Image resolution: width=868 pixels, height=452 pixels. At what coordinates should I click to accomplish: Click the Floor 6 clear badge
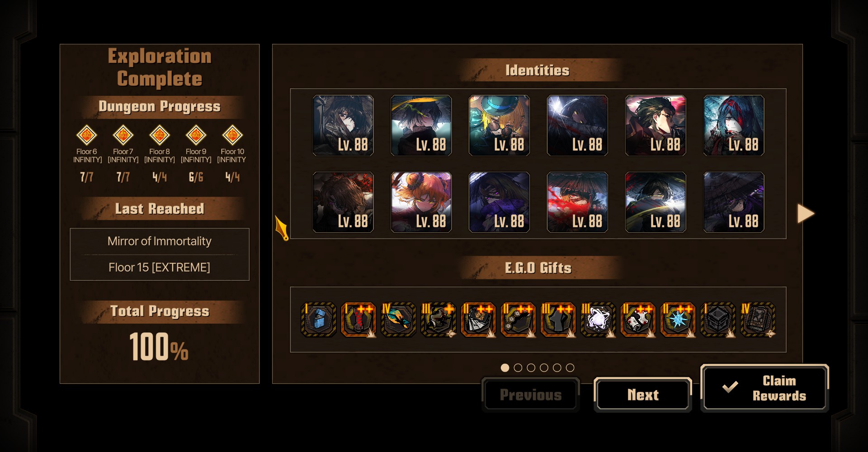(x=86, y=135)
